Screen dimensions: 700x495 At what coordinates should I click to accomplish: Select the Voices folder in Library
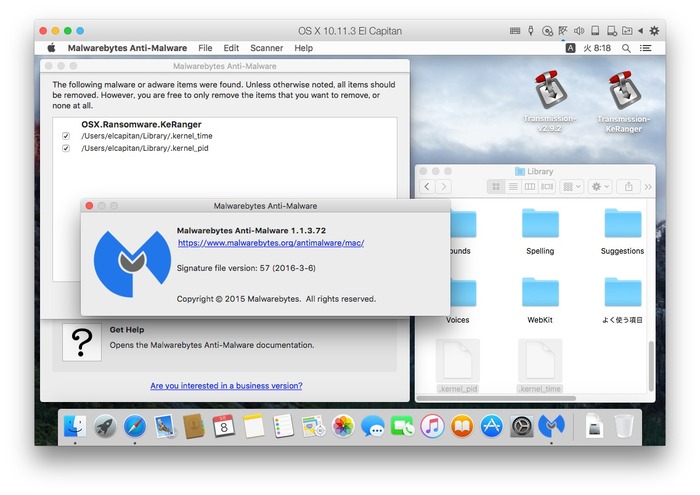point(458,300)
